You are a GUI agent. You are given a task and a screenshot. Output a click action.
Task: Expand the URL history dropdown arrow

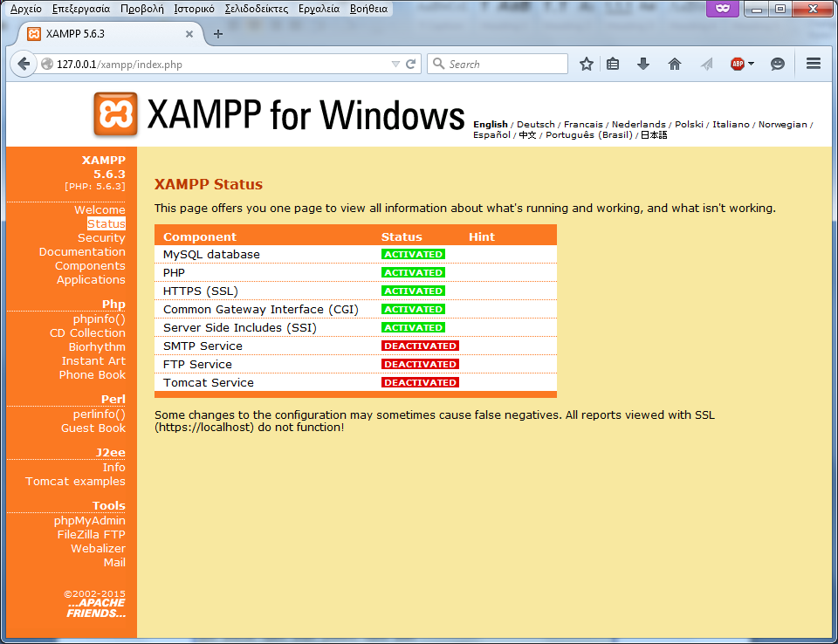point(395,64)
